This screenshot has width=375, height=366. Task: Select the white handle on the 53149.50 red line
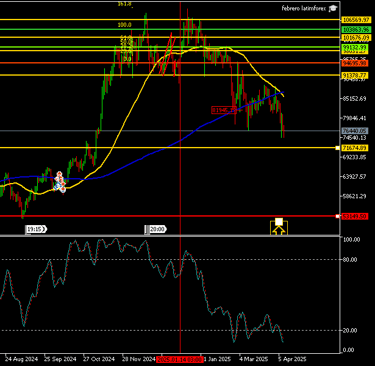337,217
